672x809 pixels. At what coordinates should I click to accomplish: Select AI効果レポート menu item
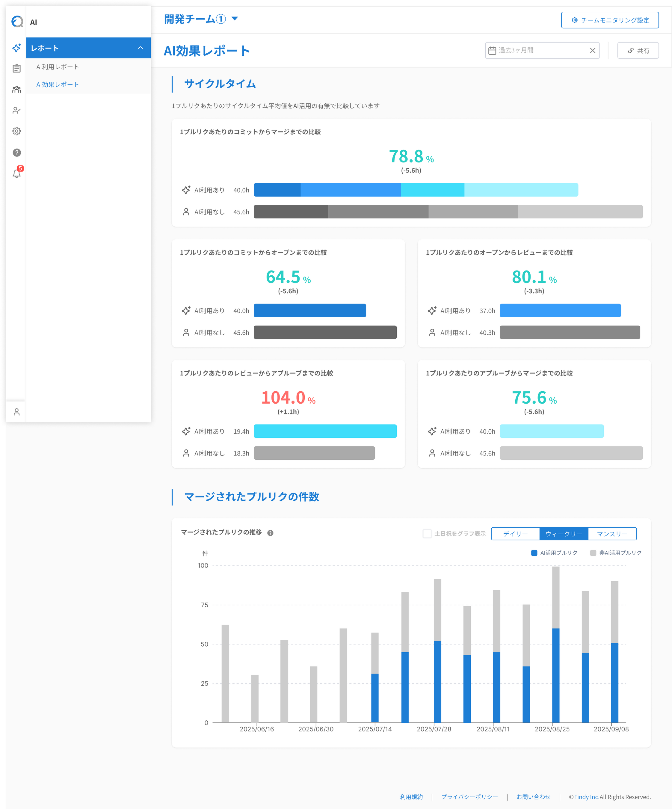point(58,84)
